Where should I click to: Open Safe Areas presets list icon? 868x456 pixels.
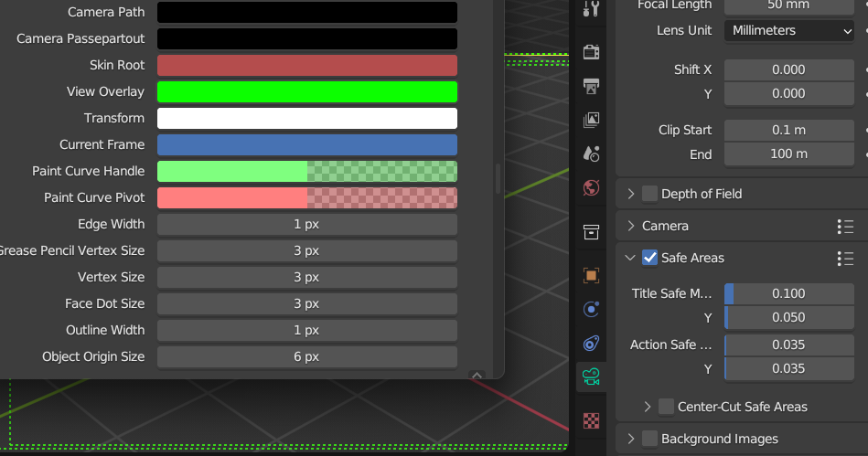(x=845, y=259)
